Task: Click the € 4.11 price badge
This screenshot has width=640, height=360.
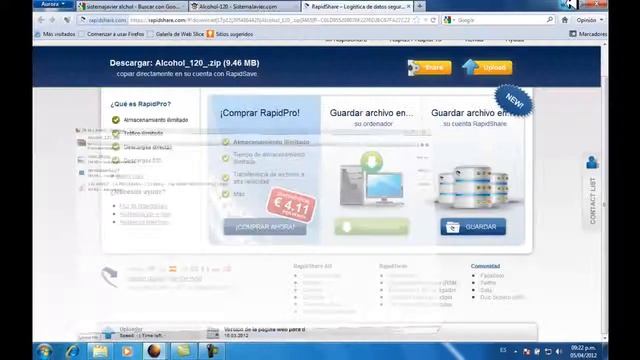Action: [x=291, y=205]
